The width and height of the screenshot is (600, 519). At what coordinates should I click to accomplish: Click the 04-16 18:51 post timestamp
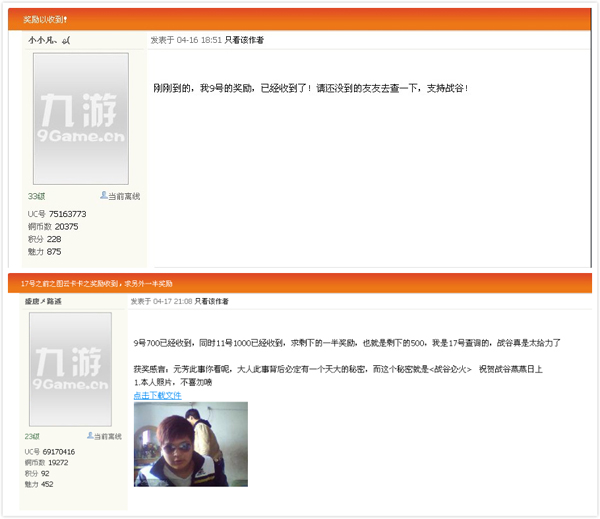pyautogui.click(x=199, y=40)
